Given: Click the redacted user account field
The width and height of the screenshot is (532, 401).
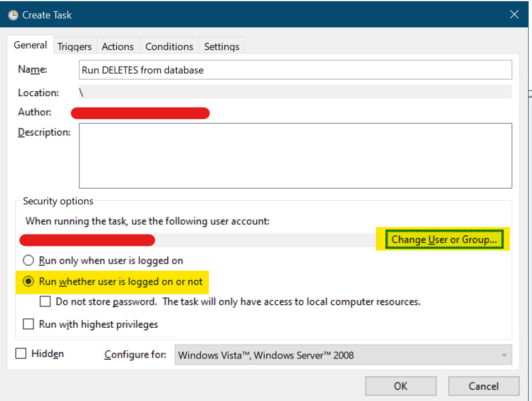Looking at the screenshot, I should click(x=197, y=240).
